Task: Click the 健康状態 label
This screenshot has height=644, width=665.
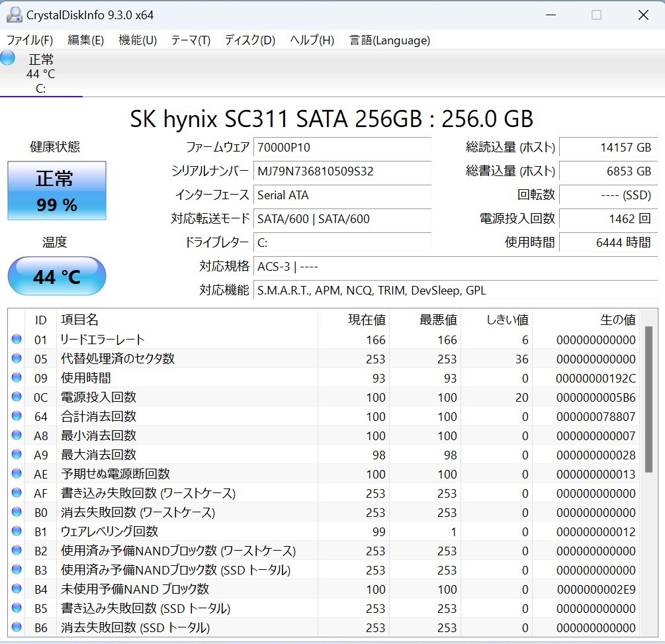Action: tap(55, 147)
